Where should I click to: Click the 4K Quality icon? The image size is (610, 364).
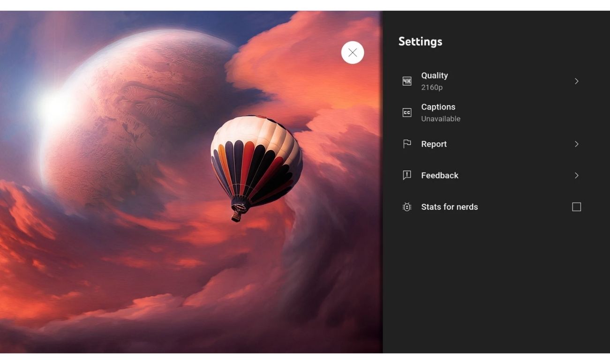[407, 82]
